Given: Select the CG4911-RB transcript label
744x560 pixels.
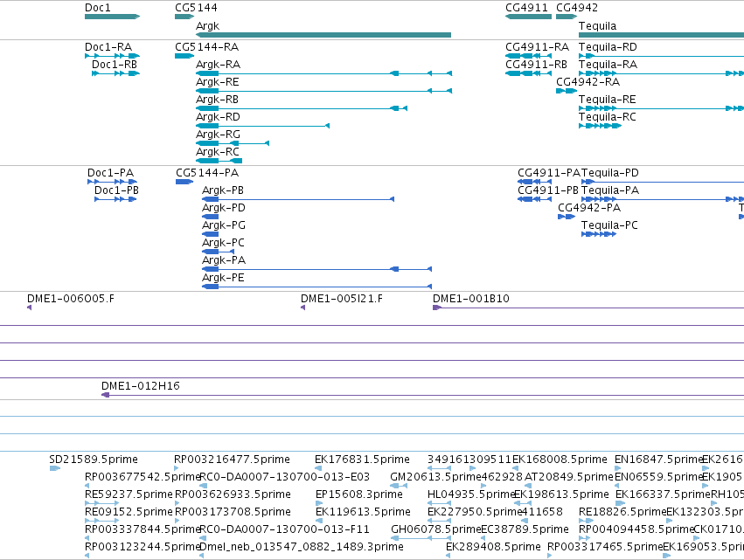Looking at the screenshot, I should click(x=536, y=65).
